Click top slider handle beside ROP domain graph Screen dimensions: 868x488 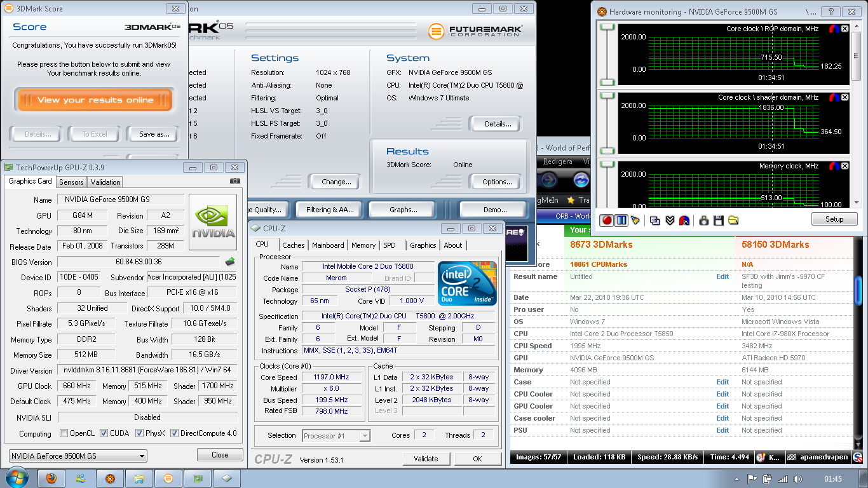[607, 27]
